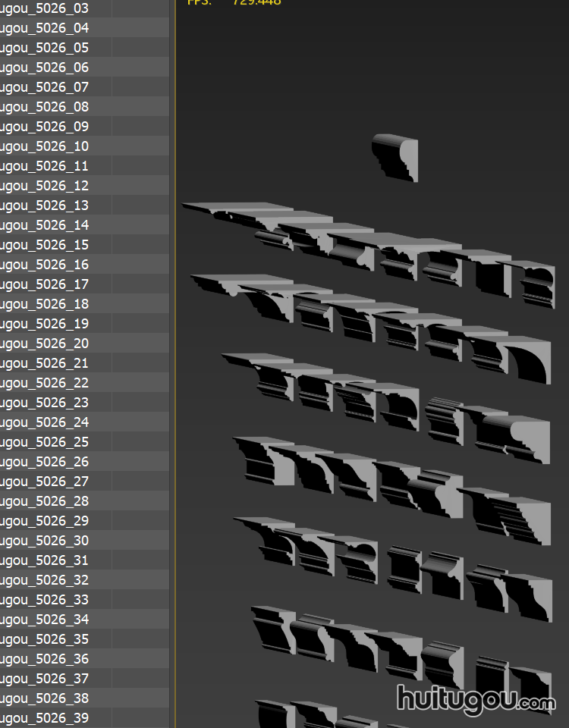
Task: Select ugou_5026_06 in the scene list
Action: coord(84,67)
